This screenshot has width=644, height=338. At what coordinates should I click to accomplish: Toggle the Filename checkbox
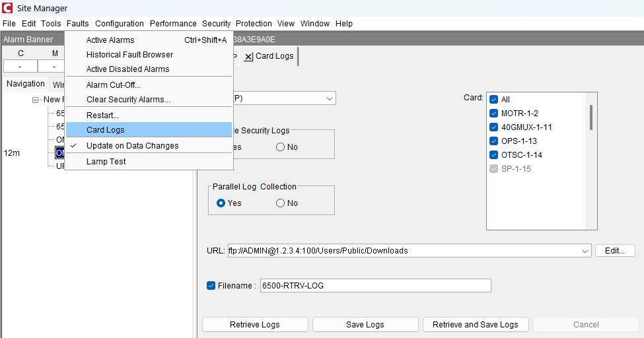pos(211,285)
